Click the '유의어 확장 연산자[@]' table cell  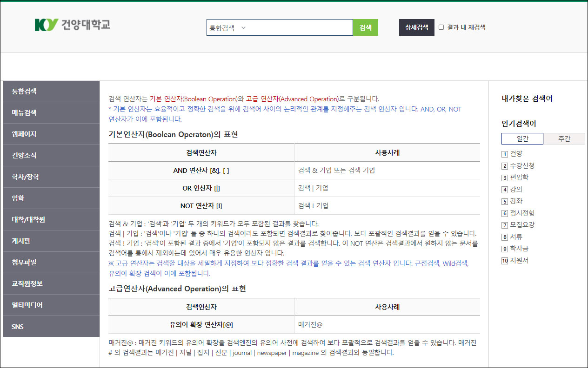(201, 325)
